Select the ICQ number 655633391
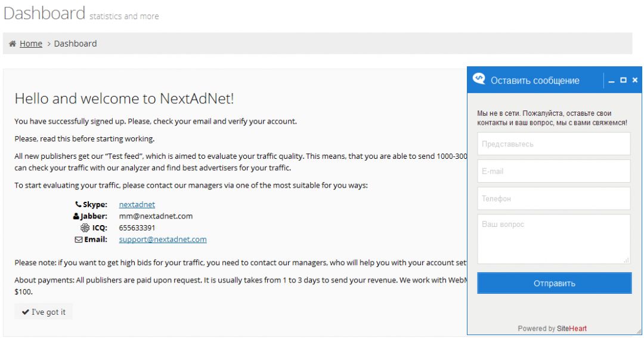 click(137, 228)
